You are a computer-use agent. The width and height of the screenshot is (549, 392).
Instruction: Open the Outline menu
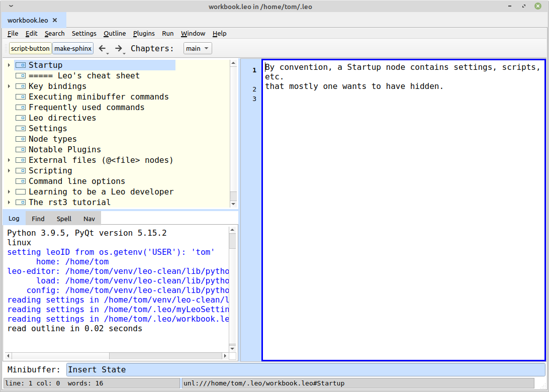click(x=115, y=34)
